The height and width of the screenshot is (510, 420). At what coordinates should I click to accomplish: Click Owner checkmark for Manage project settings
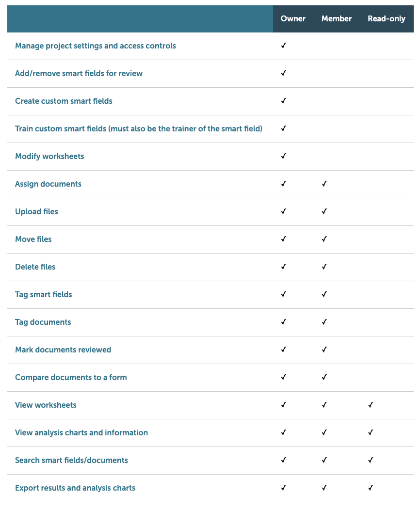click(284, 46)
